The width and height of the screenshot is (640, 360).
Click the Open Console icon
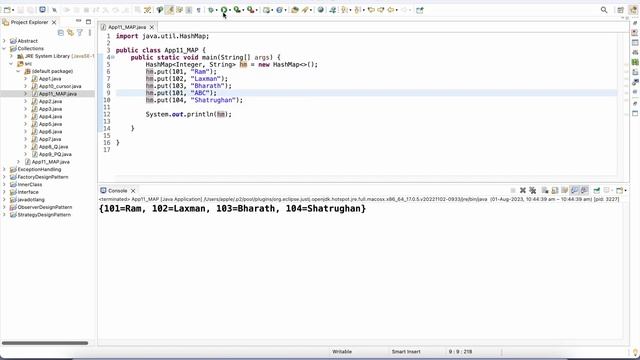pos(620,190)
